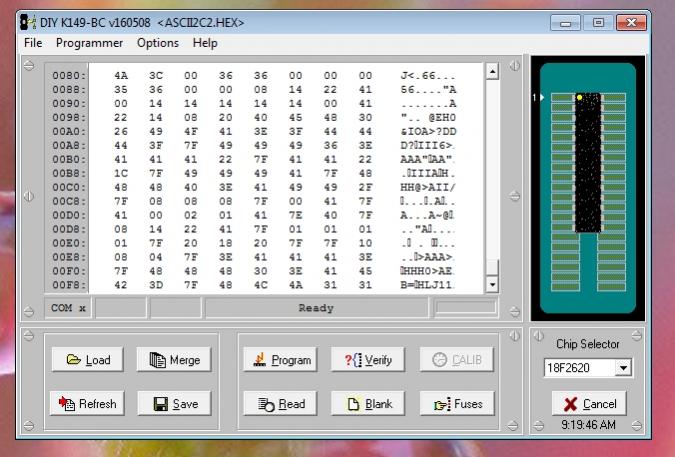Click the folder icon on Load
The height and width of the screenshot is (457, 675).
[x=74, y=359]
